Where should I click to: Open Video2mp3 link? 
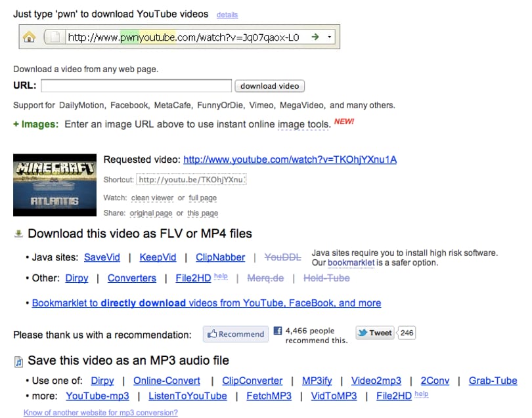(376, 381)
